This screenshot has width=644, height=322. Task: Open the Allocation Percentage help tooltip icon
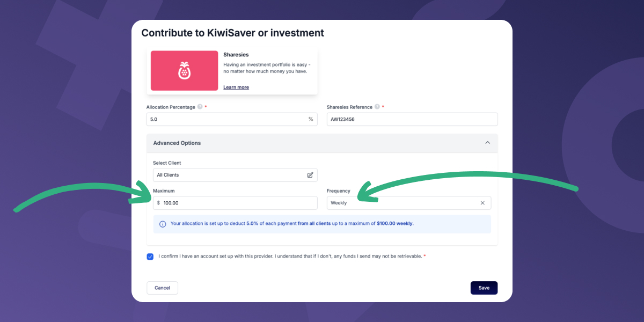click(200, 107)
